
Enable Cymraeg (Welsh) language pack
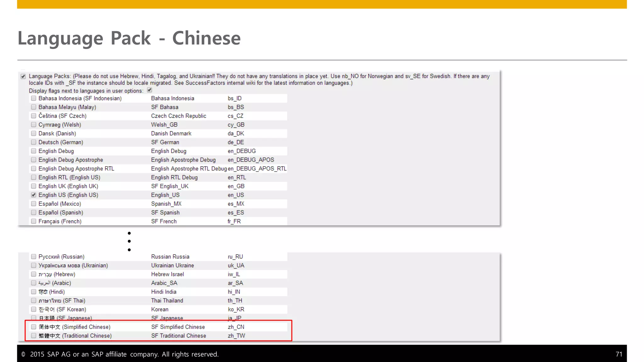34,125
